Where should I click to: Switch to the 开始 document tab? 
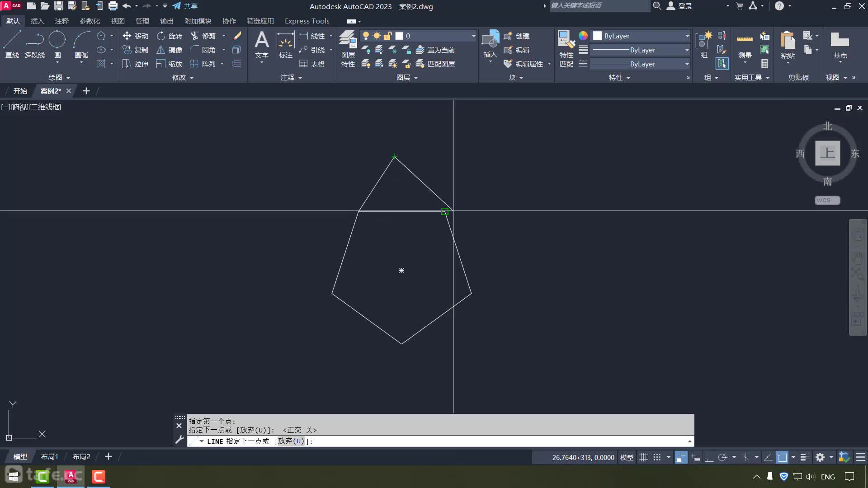tap(20, 91)
